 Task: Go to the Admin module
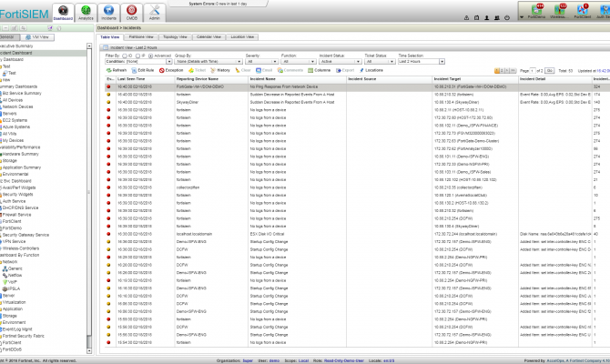click(x=155, y=11)
